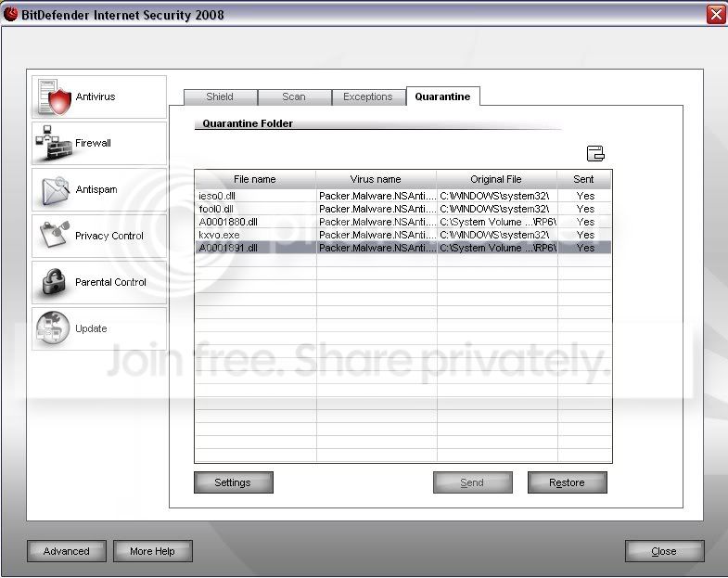Select the kxvo.exe file entry
This screenshot has height=578, width=728.
pos(219,235)
